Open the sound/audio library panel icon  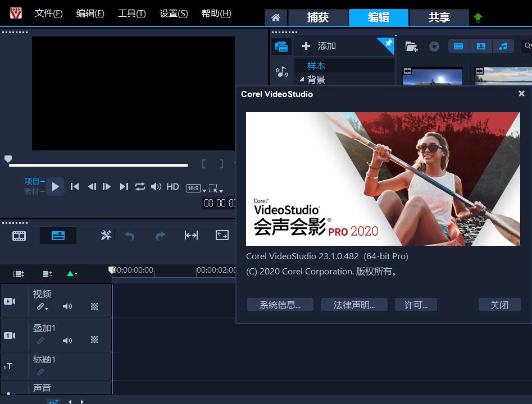coord(281,71)
